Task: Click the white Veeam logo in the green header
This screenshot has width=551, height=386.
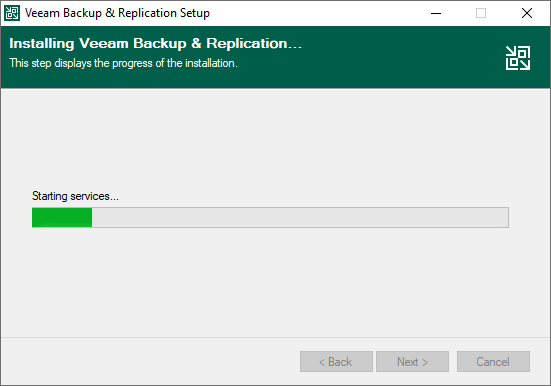Action: point(518,58)
